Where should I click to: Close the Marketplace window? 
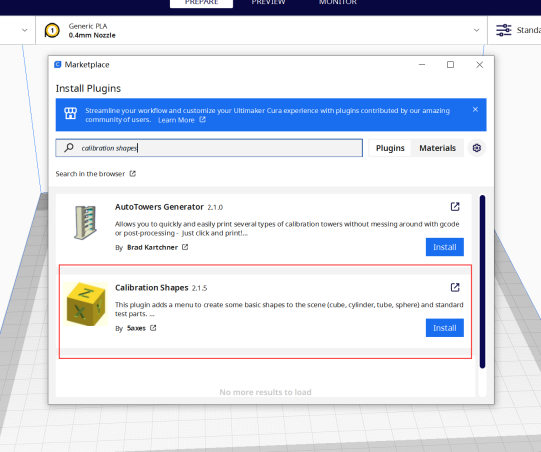click(x=479, y=65)
